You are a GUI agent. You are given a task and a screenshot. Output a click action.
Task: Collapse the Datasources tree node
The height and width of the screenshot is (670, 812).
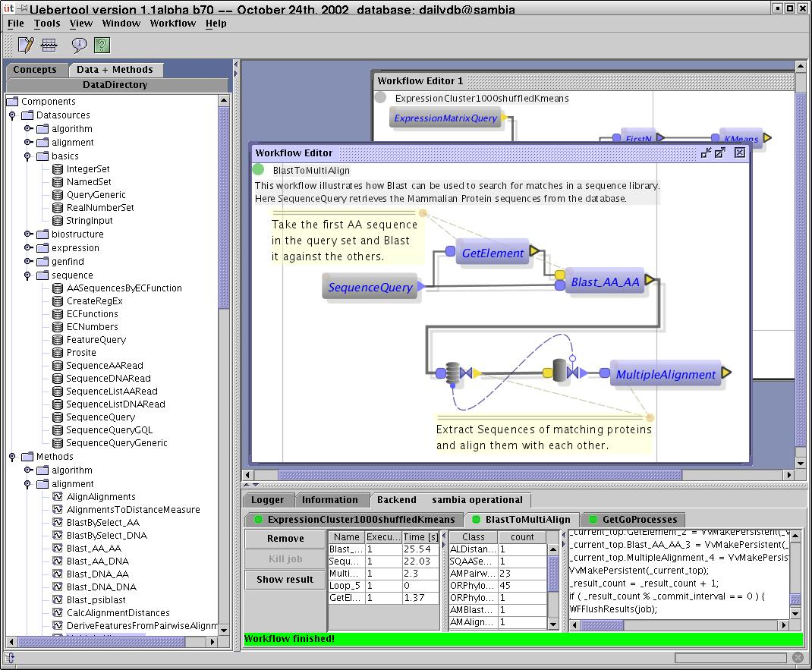coord(12,115)
